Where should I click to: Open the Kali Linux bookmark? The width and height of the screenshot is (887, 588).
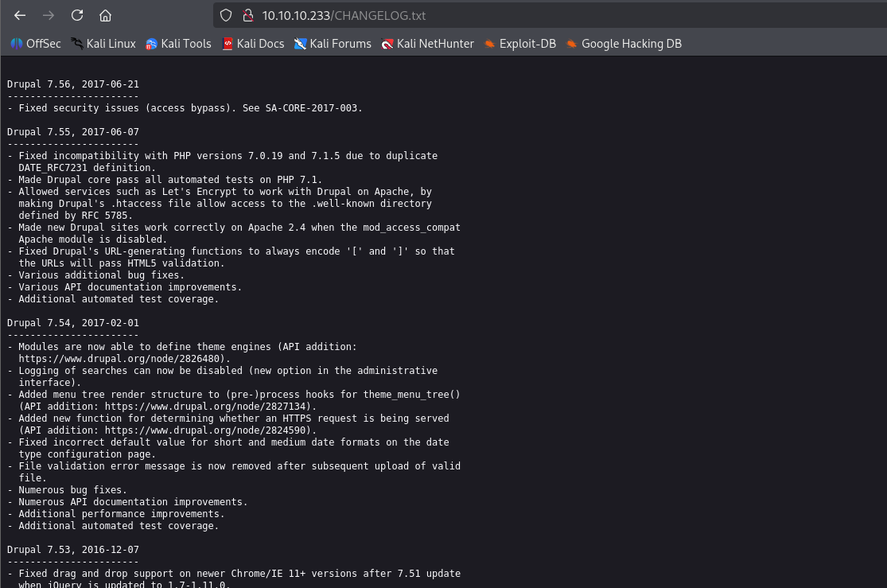(x=103, y=44)
